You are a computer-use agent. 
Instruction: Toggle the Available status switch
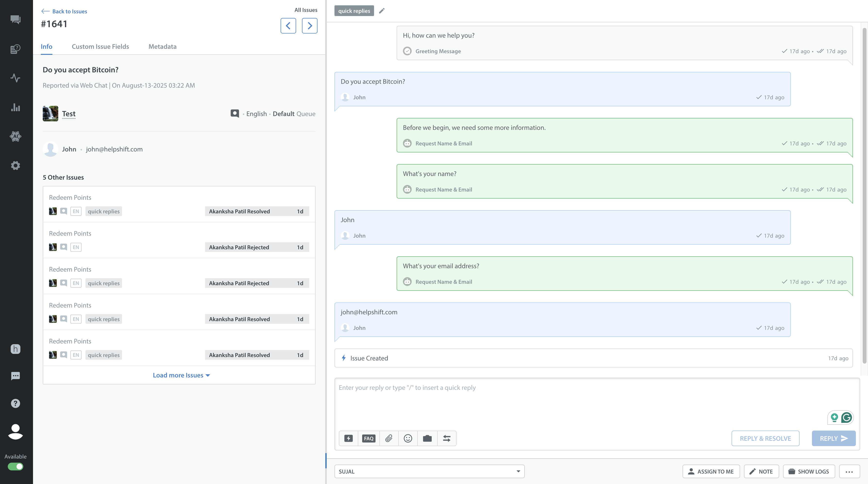[16, 467]
